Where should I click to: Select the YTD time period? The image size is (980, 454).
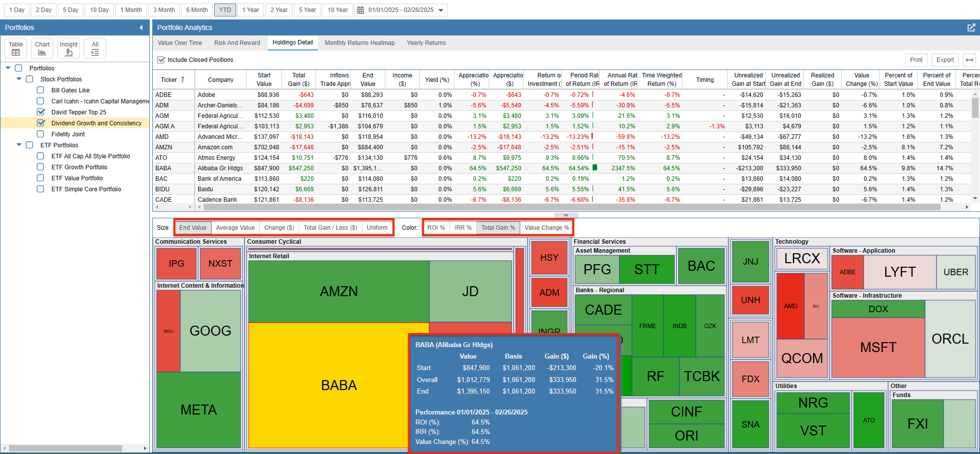point(225,10)
